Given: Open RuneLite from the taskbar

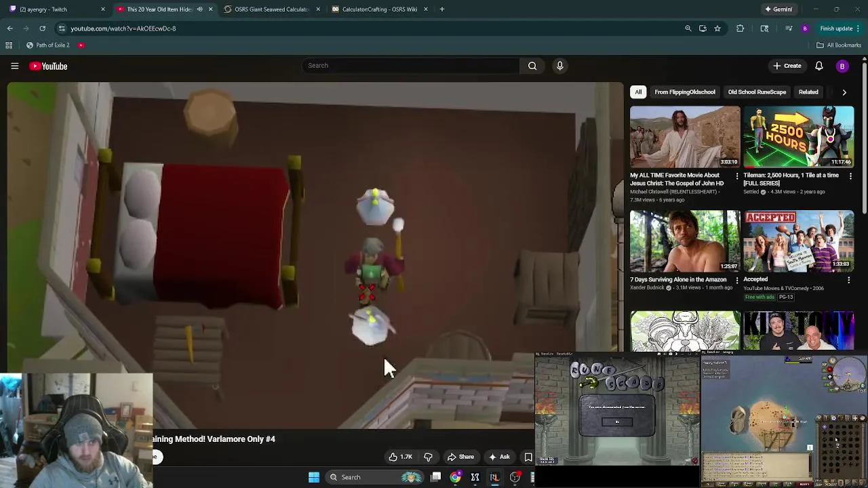Looking at the screenshot, I should point(494,477).
